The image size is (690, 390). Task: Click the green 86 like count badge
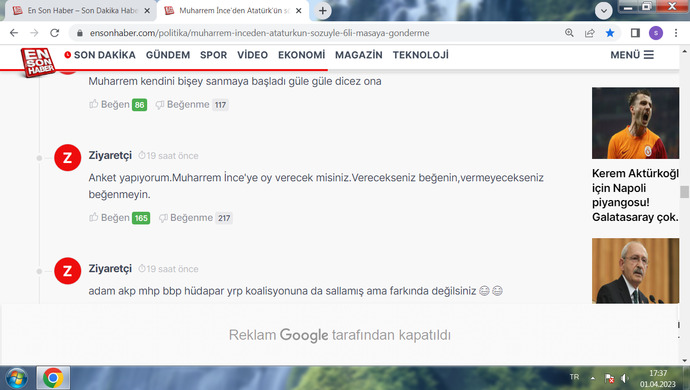tap(139, 105)
